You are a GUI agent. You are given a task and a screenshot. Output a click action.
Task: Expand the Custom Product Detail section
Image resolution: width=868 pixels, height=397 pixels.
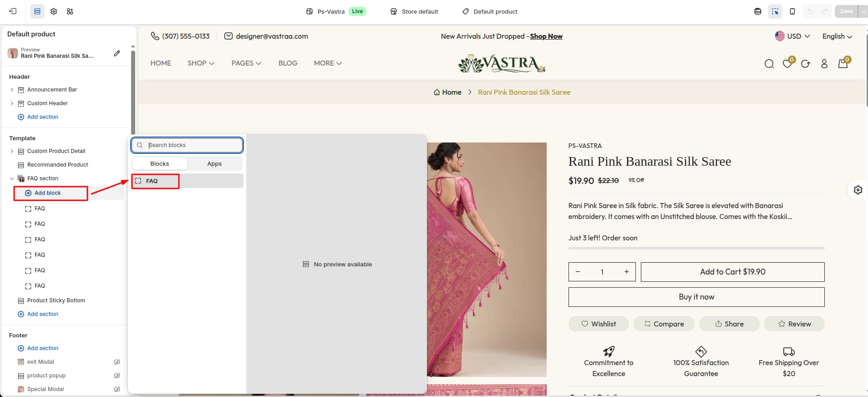12,151
